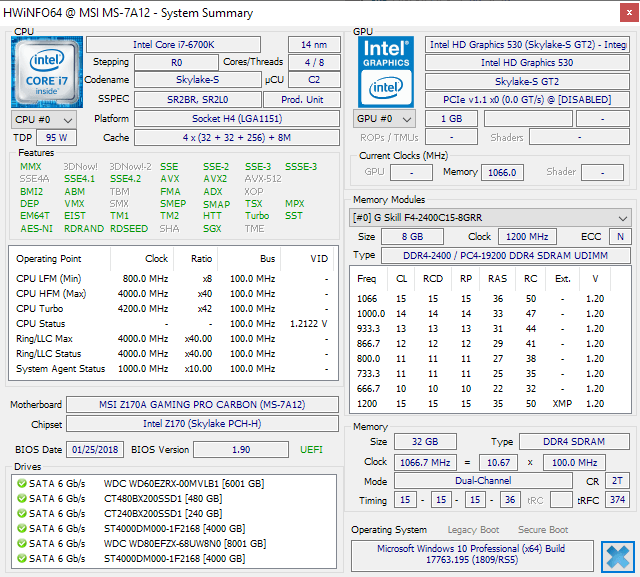The height and width of the screenshot is (577, 640).
Task: Open the CPU #0 selector dropdown
Action: click(x=44, y=120)
